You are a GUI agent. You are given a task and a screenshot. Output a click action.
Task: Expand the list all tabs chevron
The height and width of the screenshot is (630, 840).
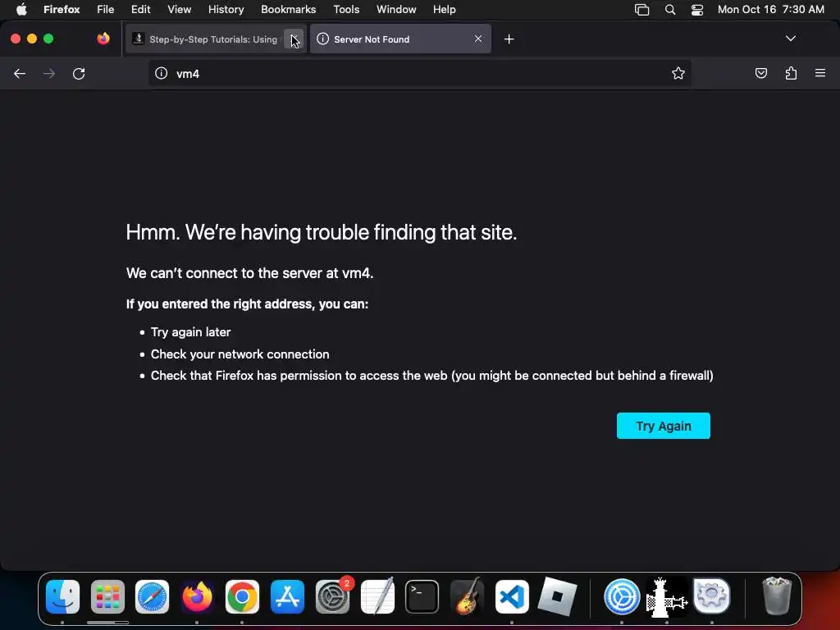790,39
